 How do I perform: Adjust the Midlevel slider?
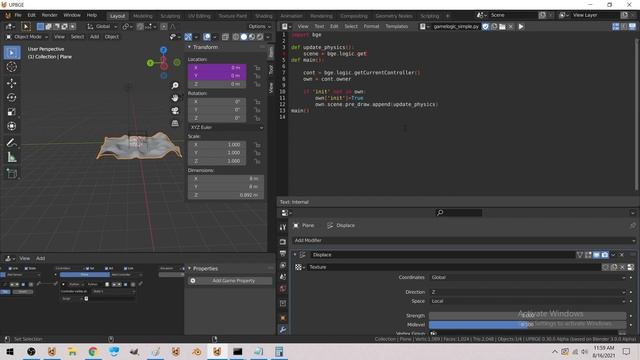pyautogui.click(x=527, y=324)
